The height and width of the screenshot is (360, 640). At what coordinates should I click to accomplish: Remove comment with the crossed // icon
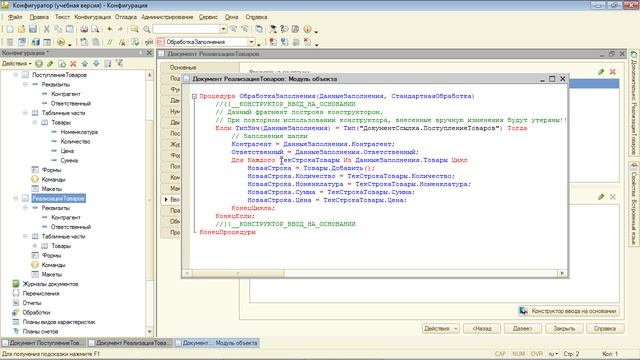pos(122,42)
